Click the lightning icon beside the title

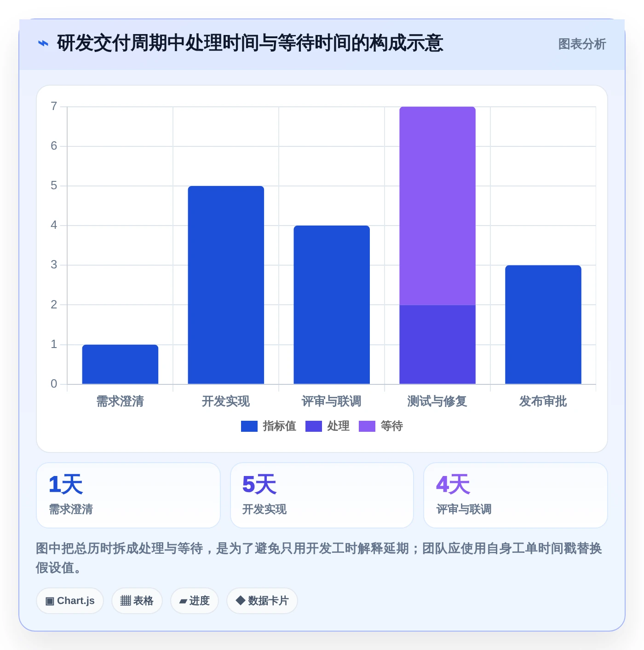pos(43,44)
